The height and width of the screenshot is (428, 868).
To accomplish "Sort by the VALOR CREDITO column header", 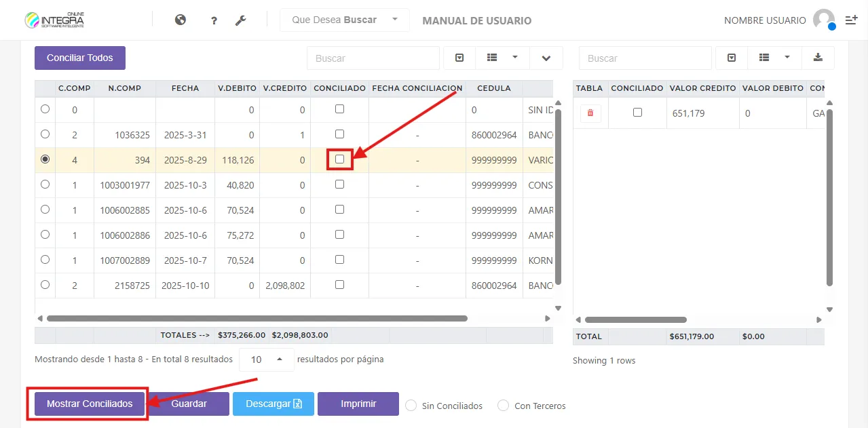I will tap(702, 88).
